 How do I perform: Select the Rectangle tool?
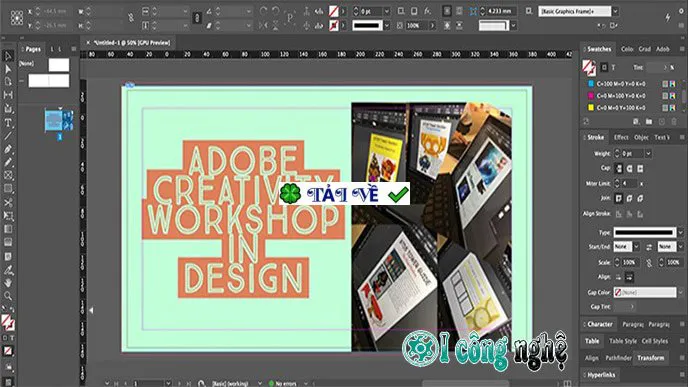tap(8, 189)
